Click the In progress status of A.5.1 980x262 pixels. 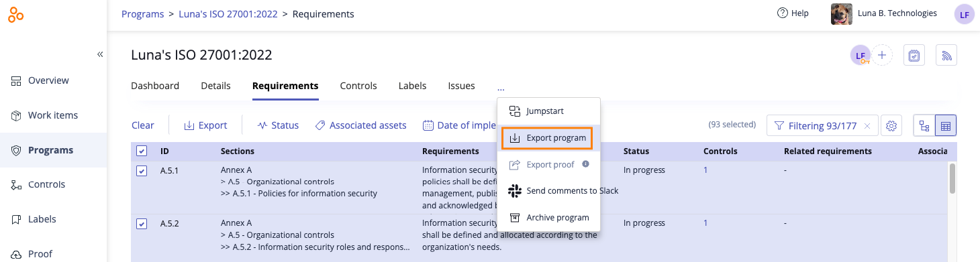coord(644,170)
